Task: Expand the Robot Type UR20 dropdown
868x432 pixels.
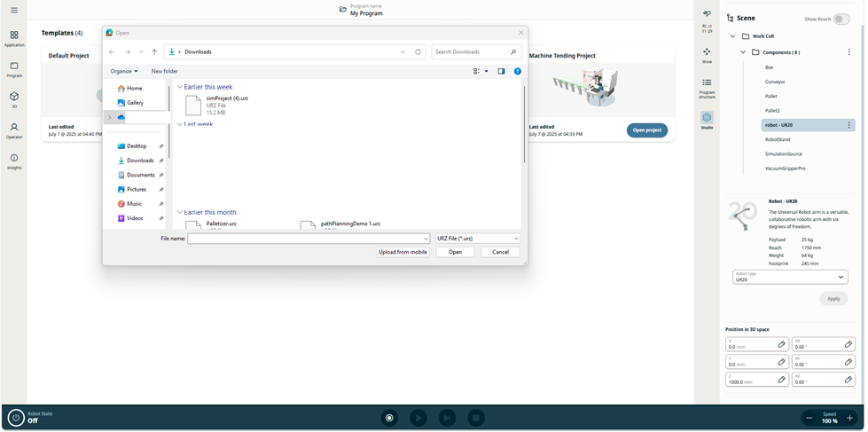Action: (x=789, y=279)
